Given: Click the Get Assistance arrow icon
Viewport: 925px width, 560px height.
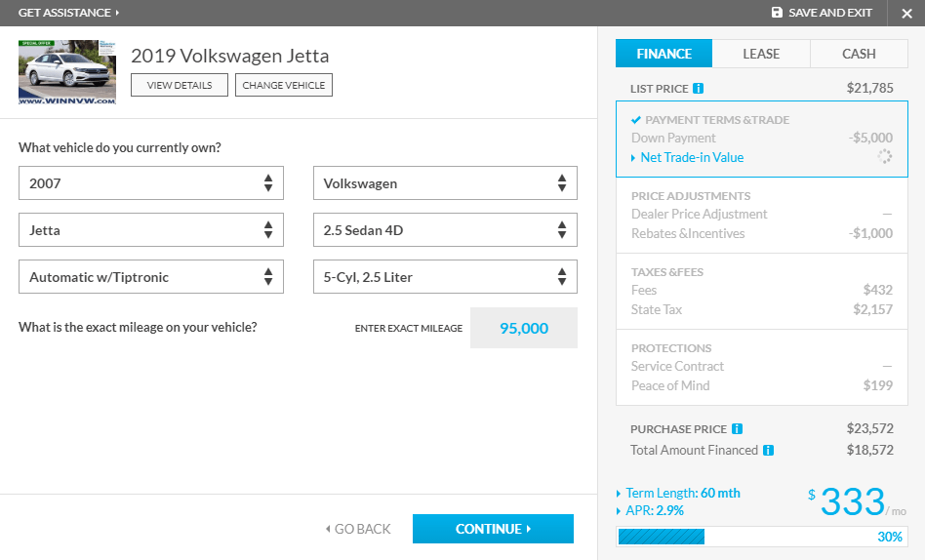Looking at the screenshot, I should 117,13.
